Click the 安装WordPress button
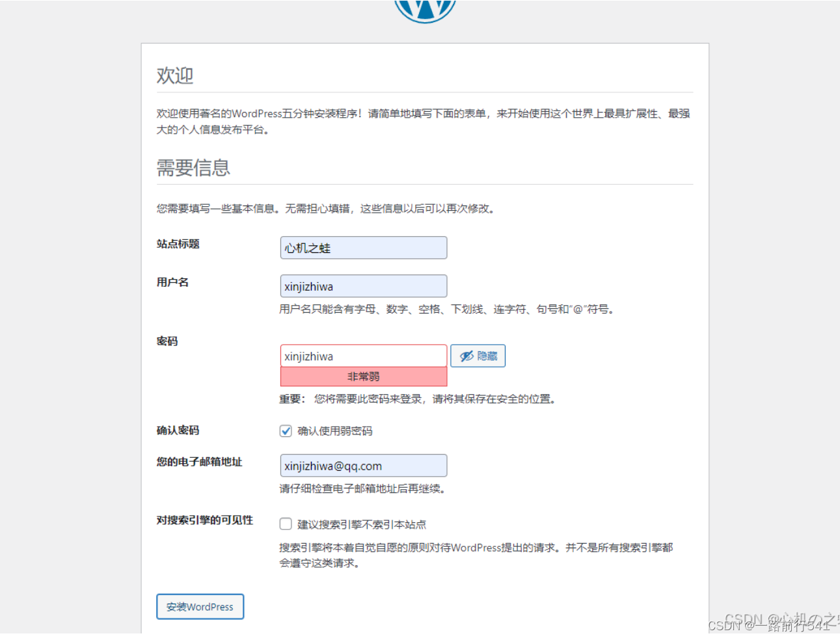840x638 pixels. point(200,606)
